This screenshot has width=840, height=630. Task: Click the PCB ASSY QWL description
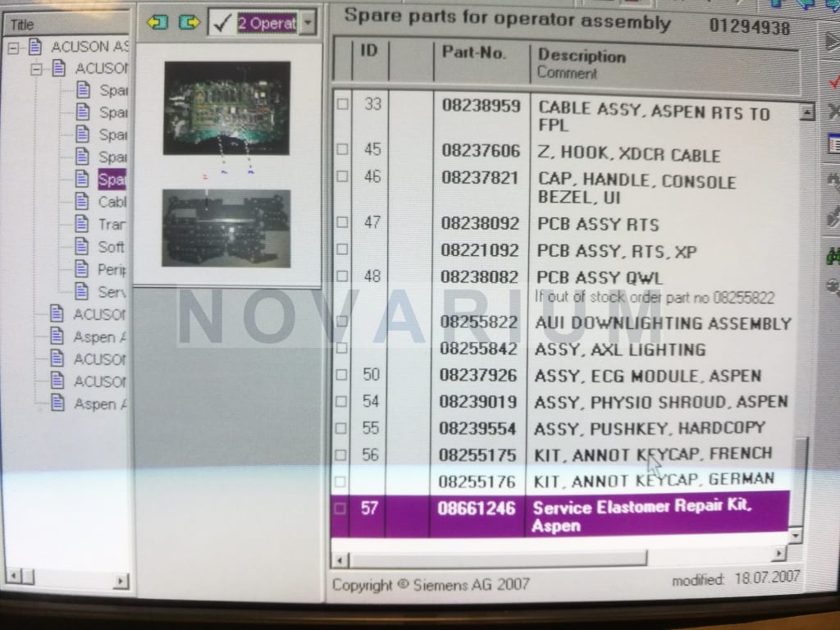[600, 277]
